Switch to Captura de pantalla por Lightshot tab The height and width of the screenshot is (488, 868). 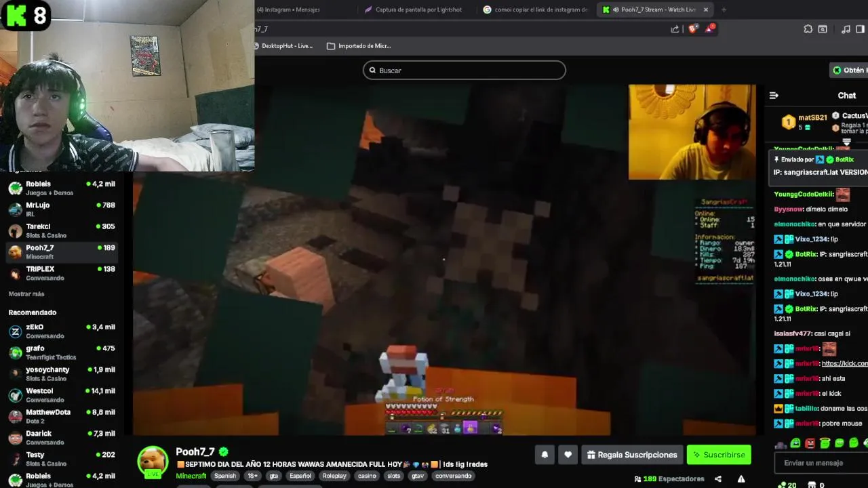414,9
